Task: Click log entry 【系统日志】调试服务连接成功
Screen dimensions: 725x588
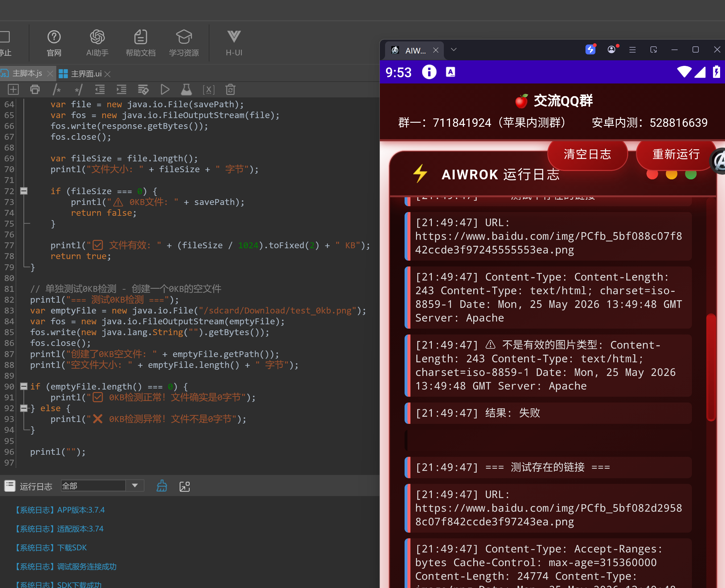Action: click(x=65, y=567)
